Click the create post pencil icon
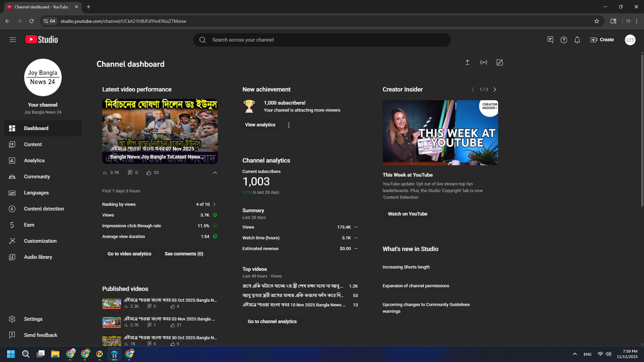 500,62
